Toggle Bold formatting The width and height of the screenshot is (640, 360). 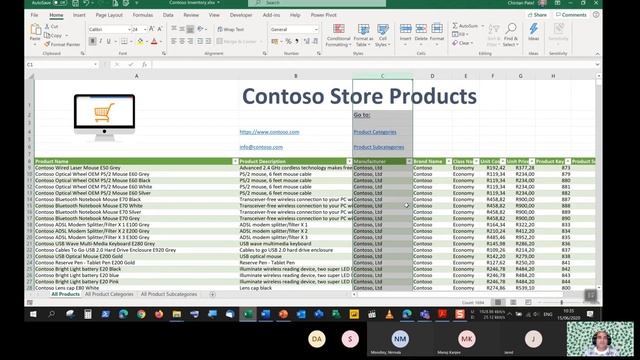pos(93,41)
